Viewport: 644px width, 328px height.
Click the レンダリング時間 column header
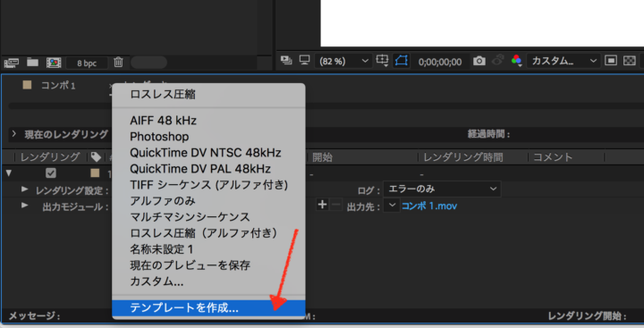463,157
